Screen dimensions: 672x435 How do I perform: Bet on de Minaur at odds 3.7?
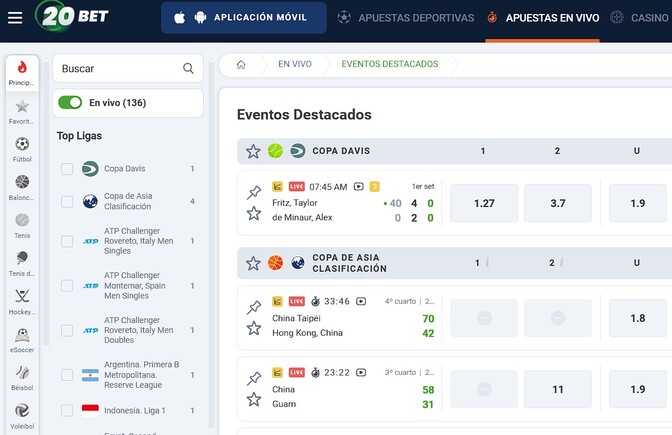(558, 203)
